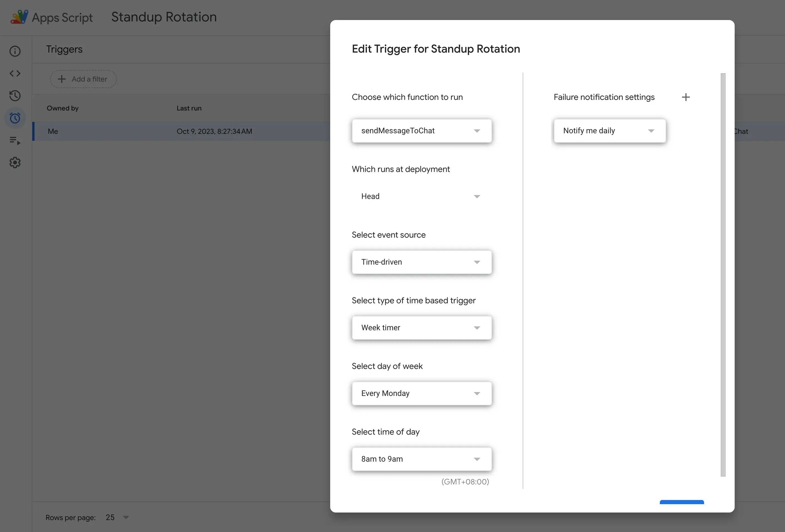Open the Executions list-play icon
Viewport: 785px width, 532px height.
pos(15,140)
